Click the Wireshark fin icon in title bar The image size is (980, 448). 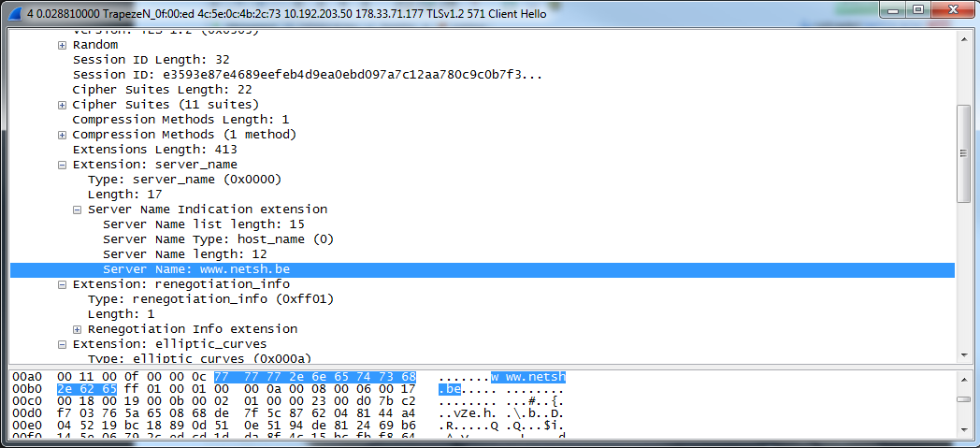pyautogui.click(x=15, y=13)
